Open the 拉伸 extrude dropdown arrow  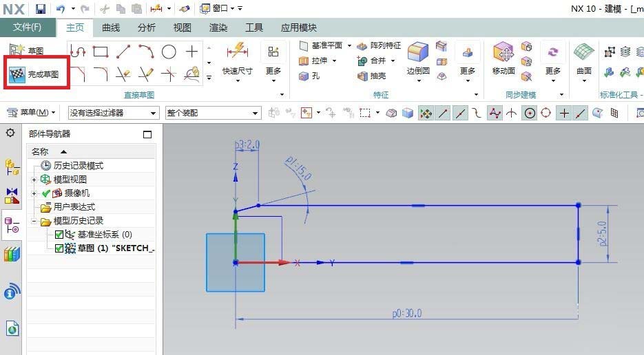click(x=334, y=61)
